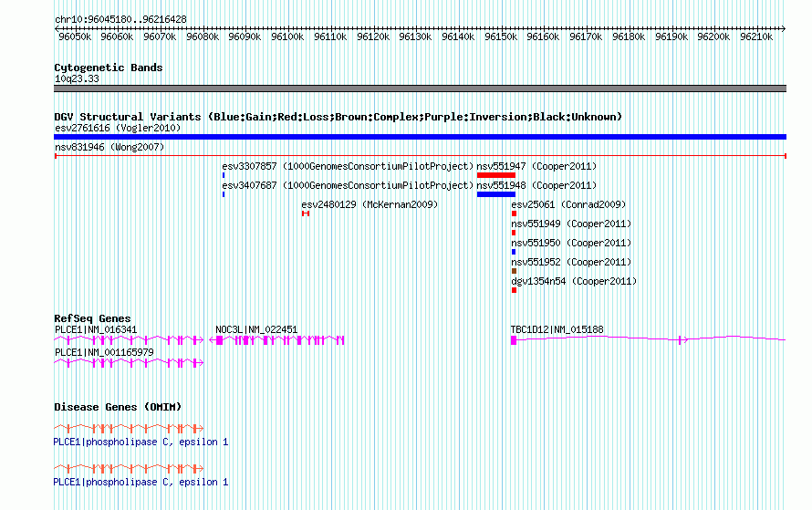
Task: Click the 96150k ruler tick label
Action: [x=501, y=36]
